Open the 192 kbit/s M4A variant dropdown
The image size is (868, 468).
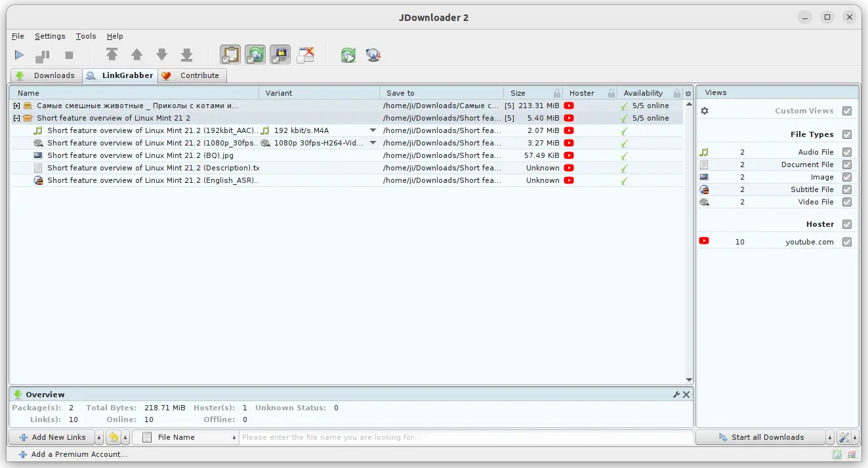click(x=373, y=130)
